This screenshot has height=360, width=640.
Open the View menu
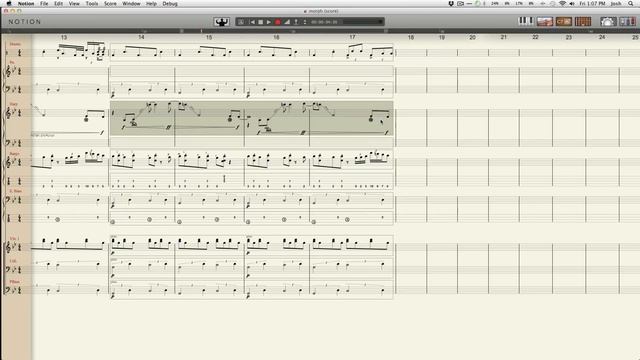(x=74, y=4)
